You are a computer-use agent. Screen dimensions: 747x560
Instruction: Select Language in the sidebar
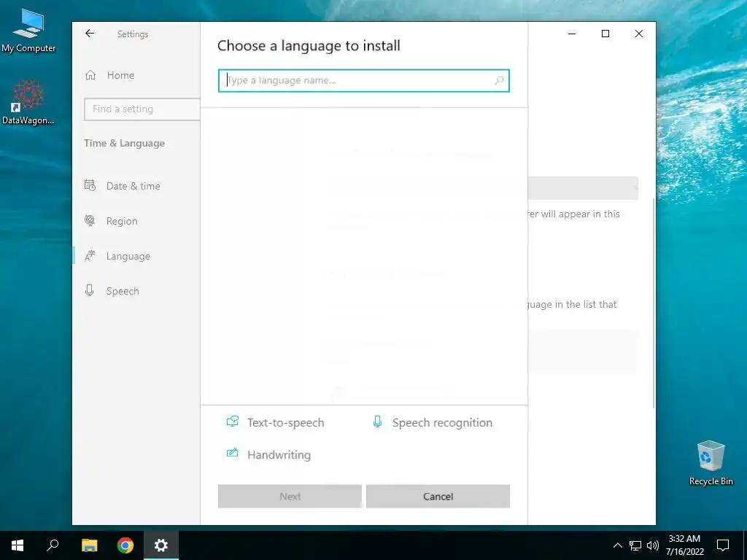pos(128,256)
